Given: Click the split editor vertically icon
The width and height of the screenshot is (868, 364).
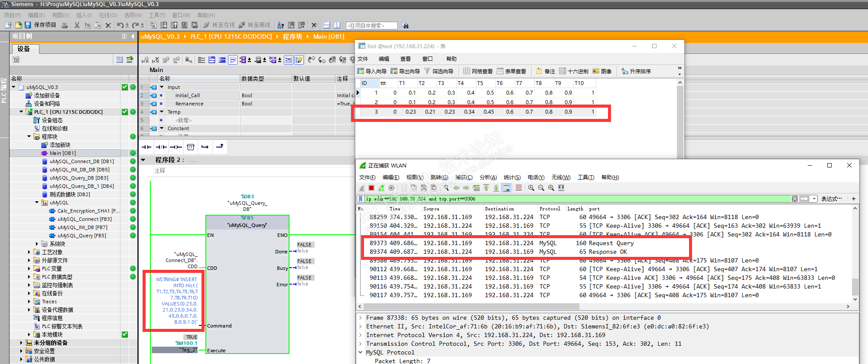Looking at the screenshot, I should (x=337, y=25).
